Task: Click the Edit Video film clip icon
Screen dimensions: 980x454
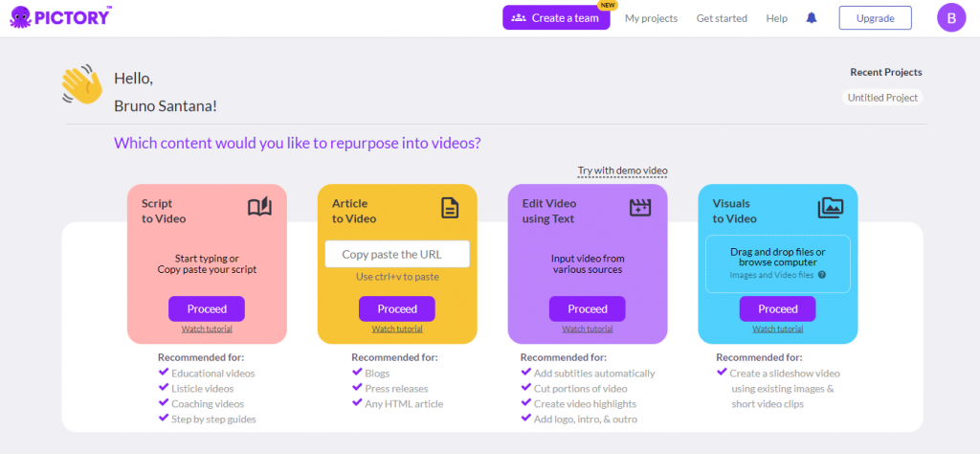Action: 639,208
